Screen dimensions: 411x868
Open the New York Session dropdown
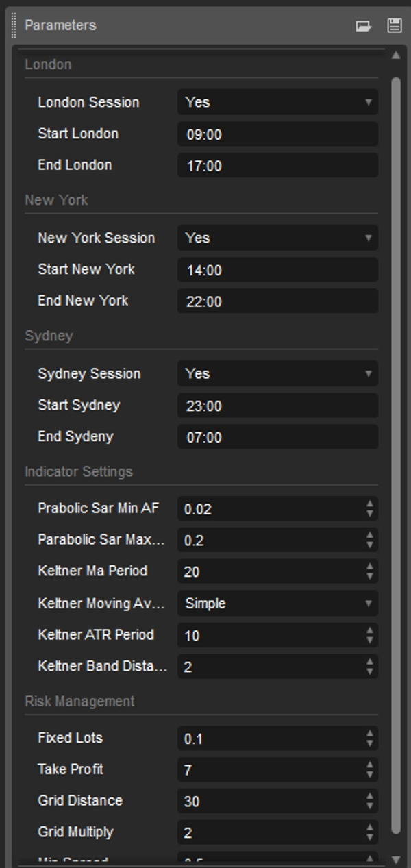(x=277, y=238)
